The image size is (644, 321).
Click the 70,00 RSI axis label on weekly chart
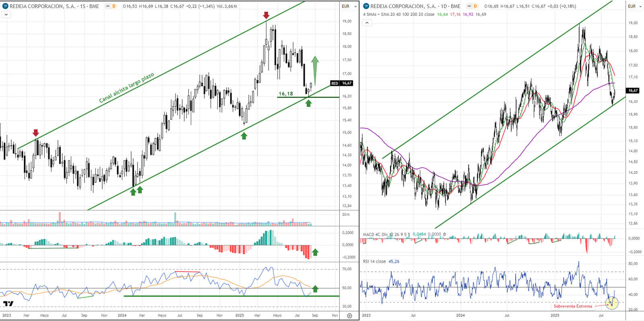point(347,269)
